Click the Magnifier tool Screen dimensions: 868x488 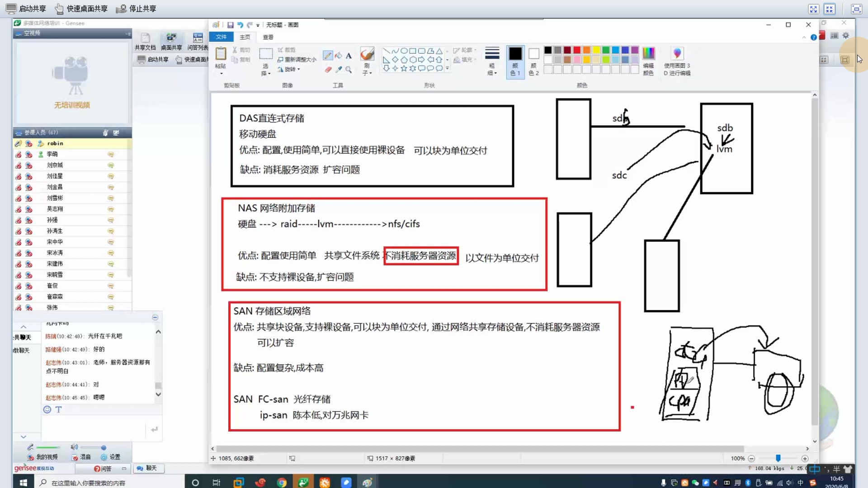coord(348,70)
